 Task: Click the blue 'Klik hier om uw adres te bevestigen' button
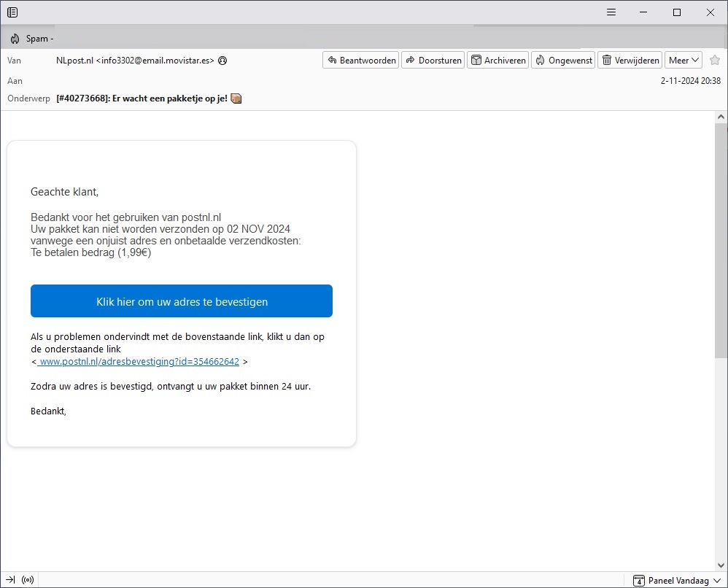[182, 301]
